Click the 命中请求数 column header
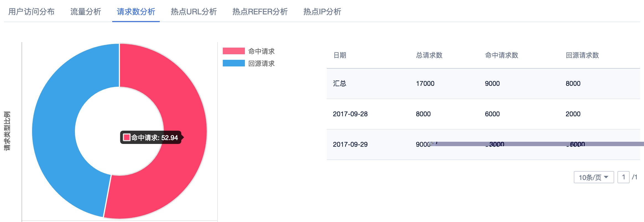Image resolution: width=644 pixels, height=222 pixels. [502, 55]
